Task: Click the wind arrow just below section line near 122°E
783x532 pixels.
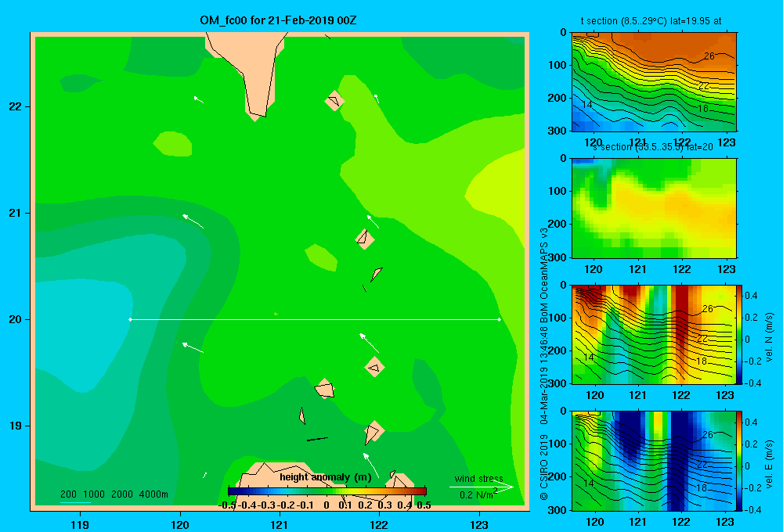Action: (x=369, y=343)
